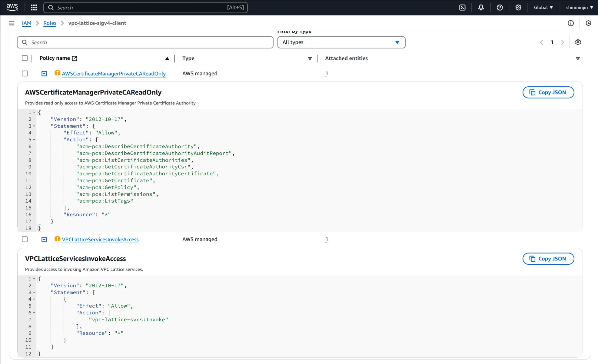This screenshot has height=364, width=598.
Task: Click "Provides access to invoking Amazon VPC Lattice services."
Action: click(x=84, y=269)
